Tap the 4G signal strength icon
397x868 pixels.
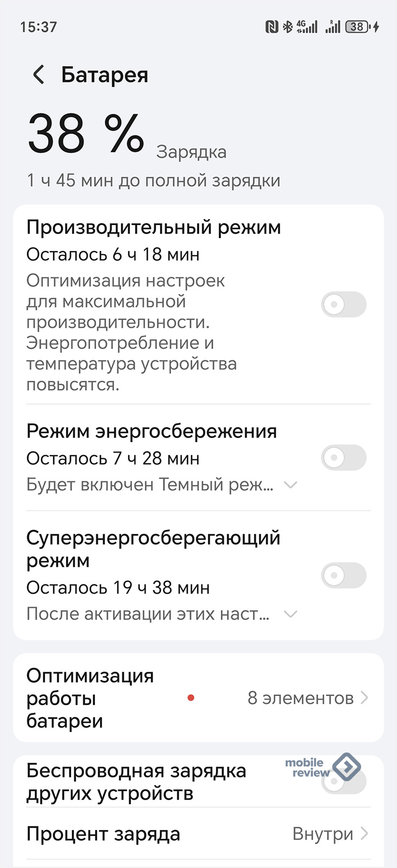click(307, 27)
